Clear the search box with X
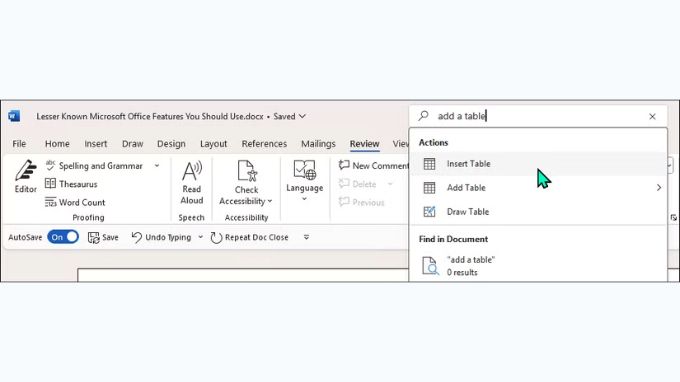This screenshot has width=680, height=382. 652,116
